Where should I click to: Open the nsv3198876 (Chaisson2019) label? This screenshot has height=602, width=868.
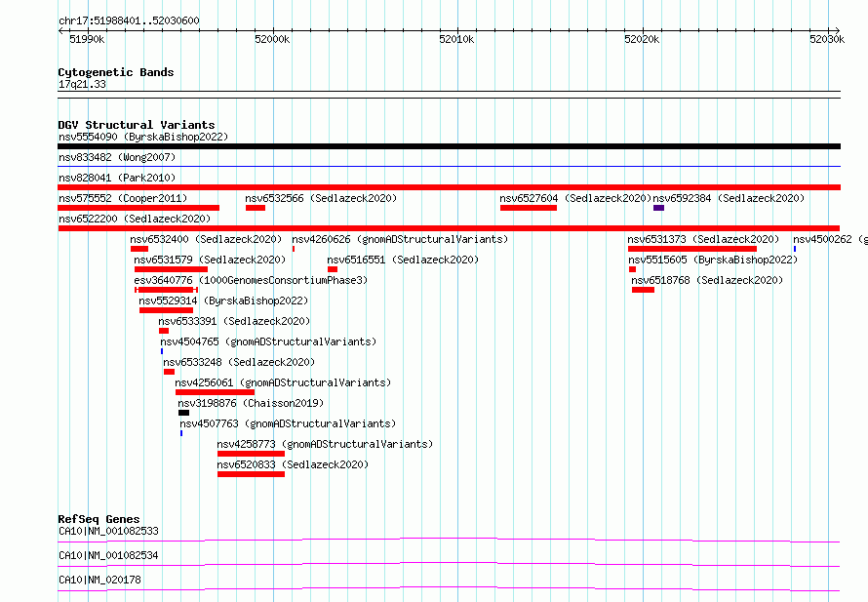pyautogui.click(x=251, y=403)
